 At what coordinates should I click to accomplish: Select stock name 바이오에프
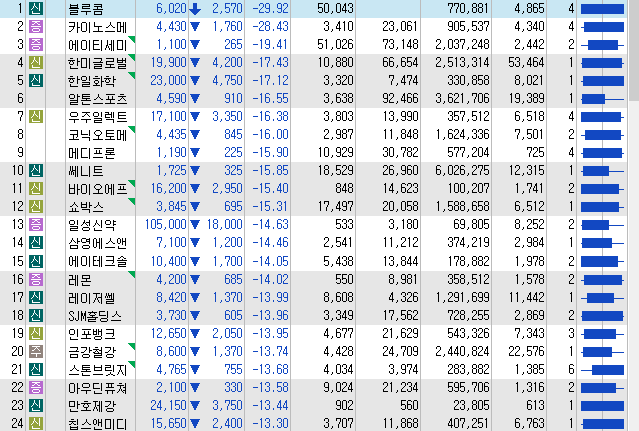coord(97,189)
